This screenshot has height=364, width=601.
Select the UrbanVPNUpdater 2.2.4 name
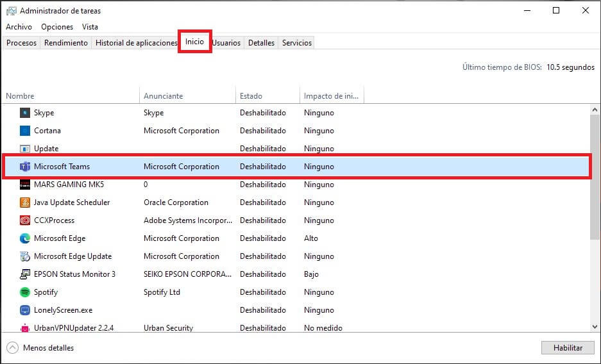pyautogui.click(x=74, y=328)
